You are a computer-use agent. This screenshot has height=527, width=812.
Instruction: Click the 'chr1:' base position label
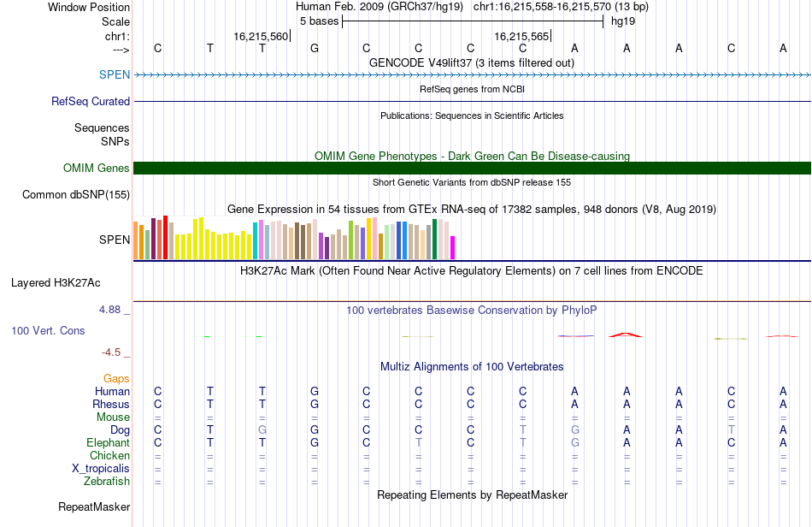117,36
